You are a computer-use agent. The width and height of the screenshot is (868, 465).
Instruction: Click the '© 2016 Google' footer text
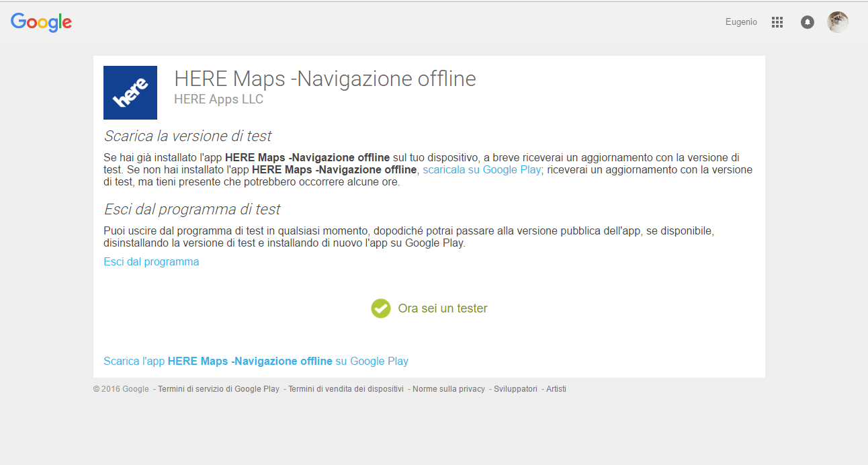[121, 389]
